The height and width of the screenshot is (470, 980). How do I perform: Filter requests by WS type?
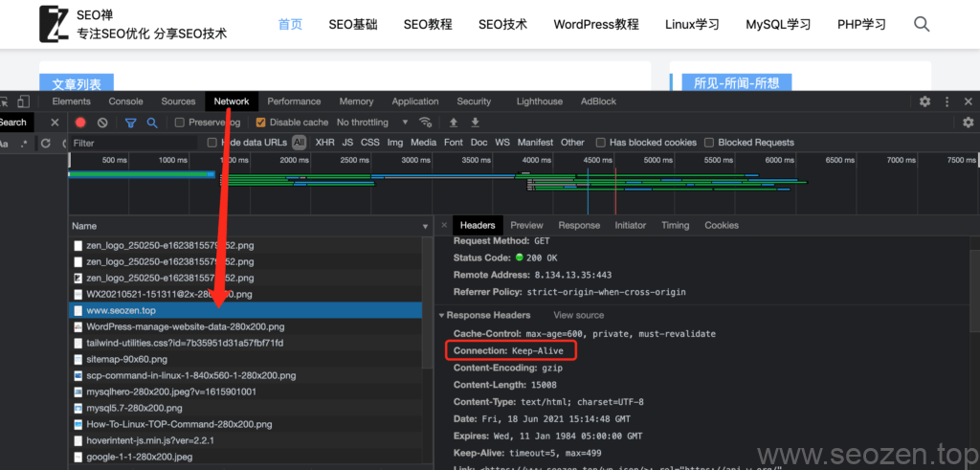coord(502,143)
